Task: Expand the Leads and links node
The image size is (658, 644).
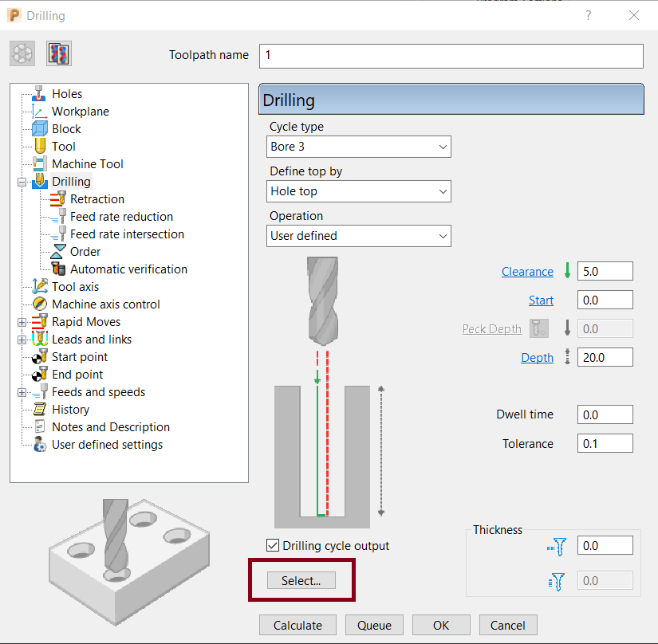Action: click(x=22, y=339)
